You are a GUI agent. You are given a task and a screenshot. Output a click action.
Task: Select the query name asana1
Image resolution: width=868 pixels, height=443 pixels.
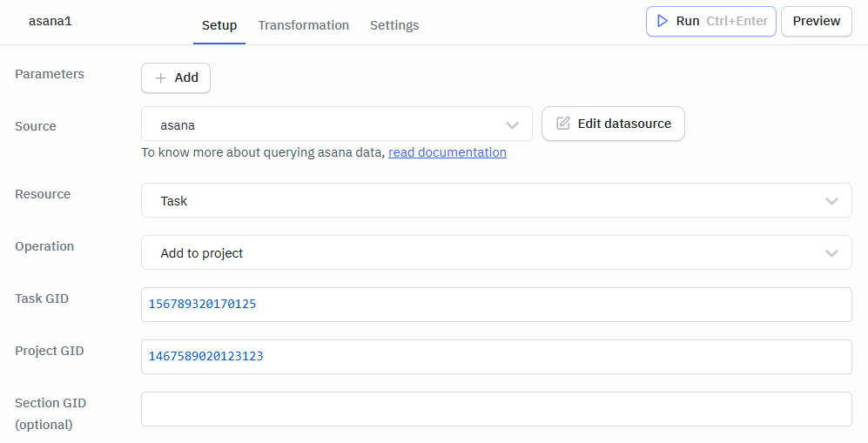click(50, 21)
